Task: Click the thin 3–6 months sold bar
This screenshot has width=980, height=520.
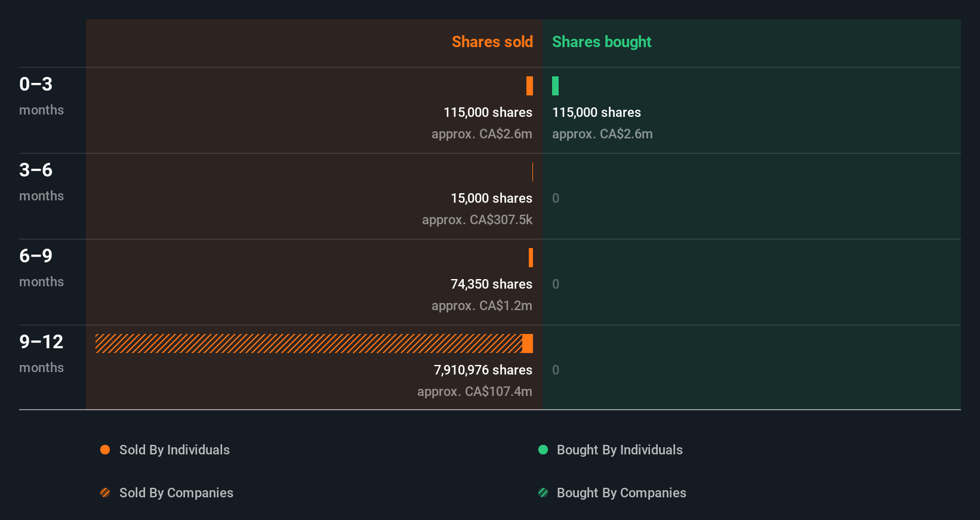Action: tap(532, 172)
